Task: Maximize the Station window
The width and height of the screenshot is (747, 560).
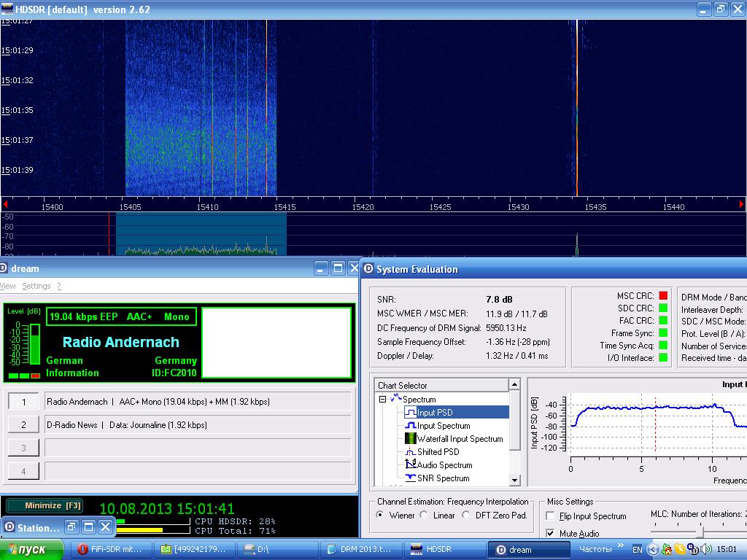Action: point(88,526)
